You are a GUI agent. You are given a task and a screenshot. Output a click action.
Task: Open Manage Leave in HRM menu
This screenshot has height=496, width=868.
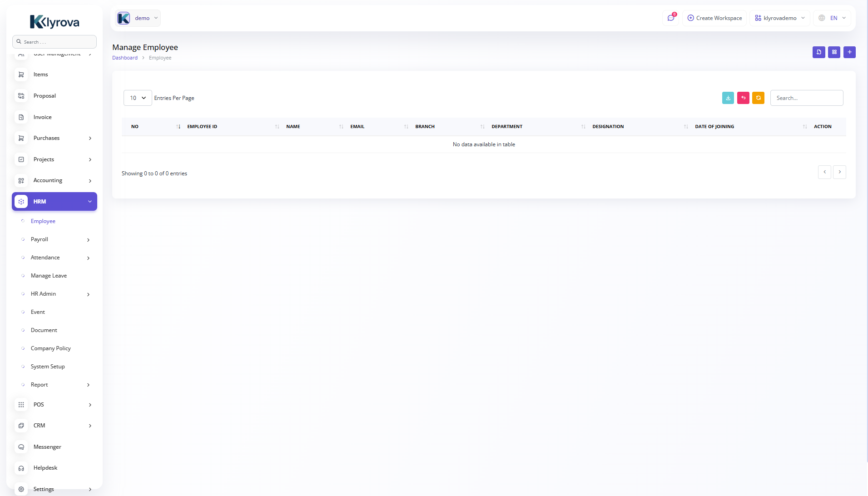49,276
